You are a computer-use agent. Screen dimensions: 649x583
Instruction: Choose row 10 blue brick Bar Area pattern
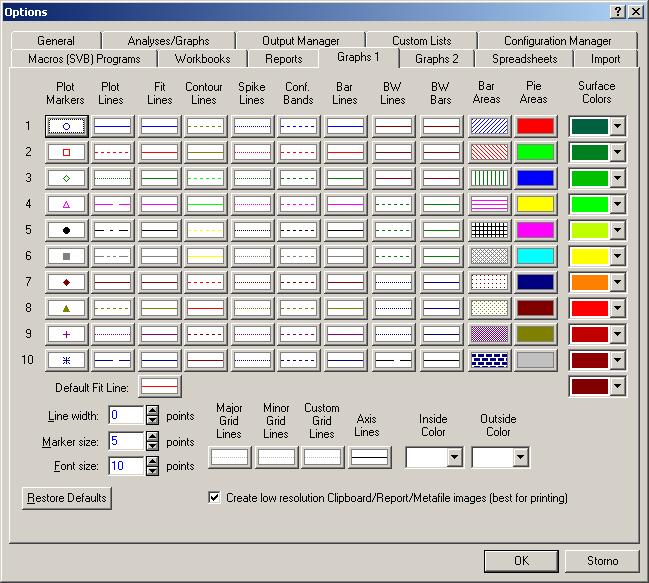coord(489,360)
